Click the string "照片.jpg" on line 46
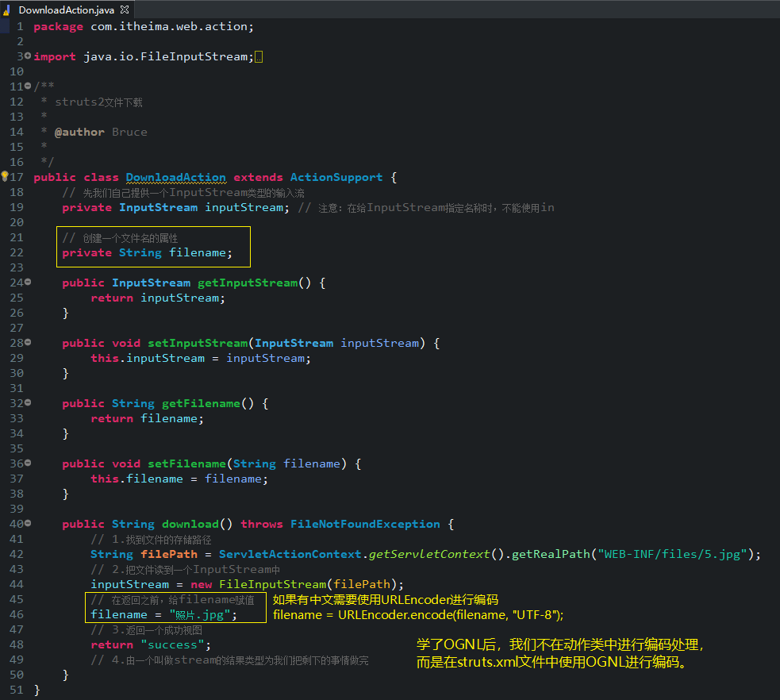The height and width of the screenshot is (700, 780). 200,615
